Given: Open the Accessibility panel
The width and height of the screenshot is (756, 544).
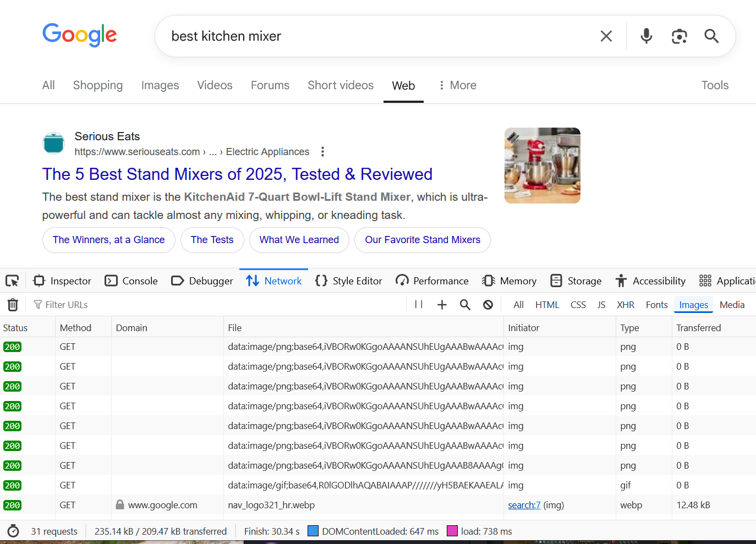Looking at the screenshot, I should click(x=650, y=281).
